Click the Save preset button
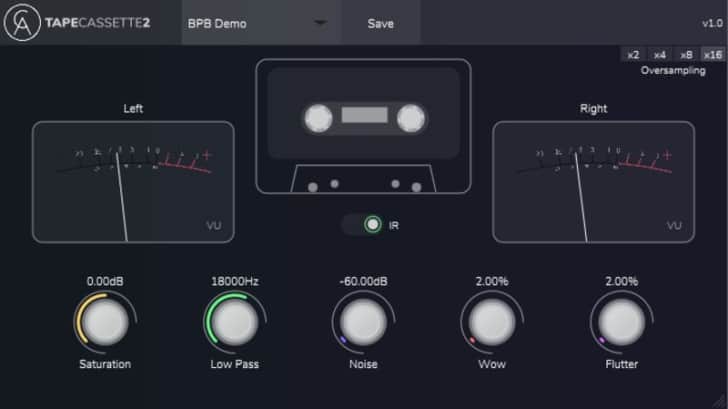 click(x=381, y=23)
